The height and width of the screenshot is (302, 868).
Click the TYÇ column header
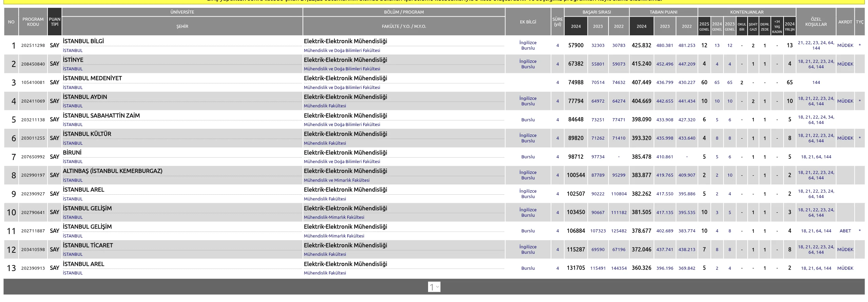click(860, 22)
